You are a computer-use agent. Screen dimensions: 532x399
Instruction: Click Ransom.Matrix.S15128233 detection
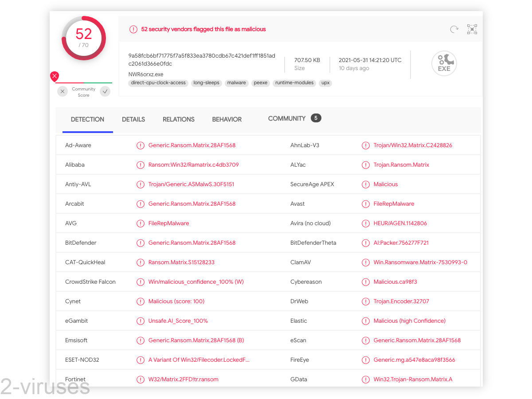click(181, 262)
